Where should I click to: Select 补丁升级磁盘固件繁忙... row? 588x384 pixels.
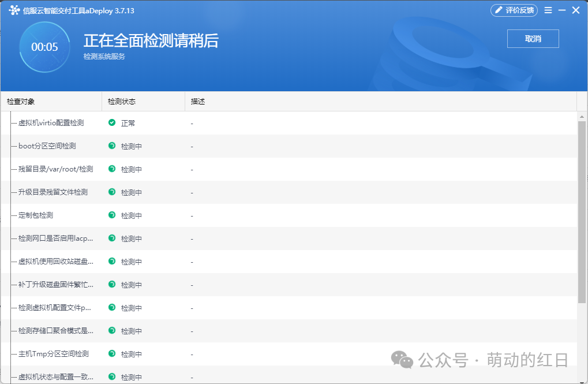tap(289, 285)
